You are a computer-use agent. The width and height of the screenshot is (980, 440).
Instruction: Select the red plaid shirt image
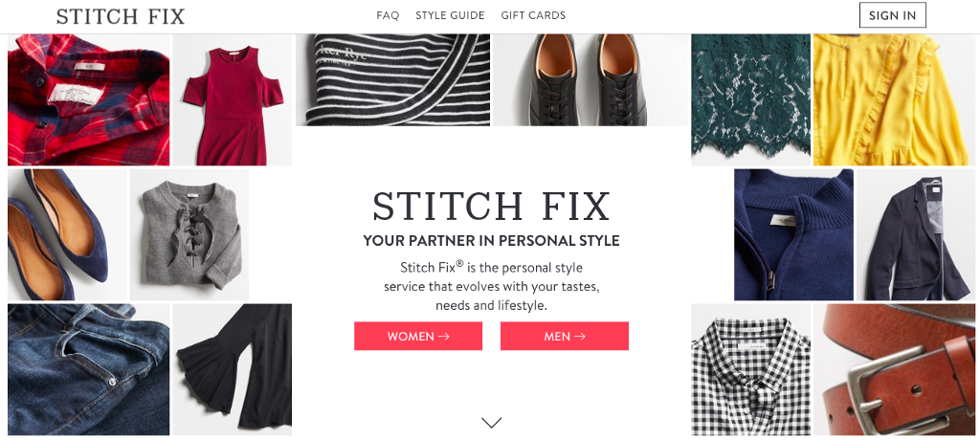[88, 99]
